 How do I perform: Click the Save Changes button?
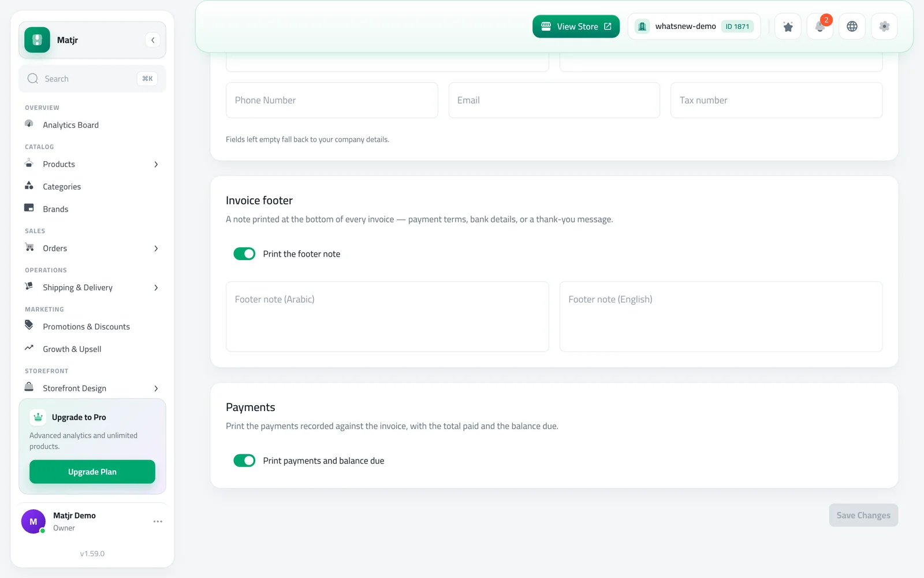click(863, 515)
